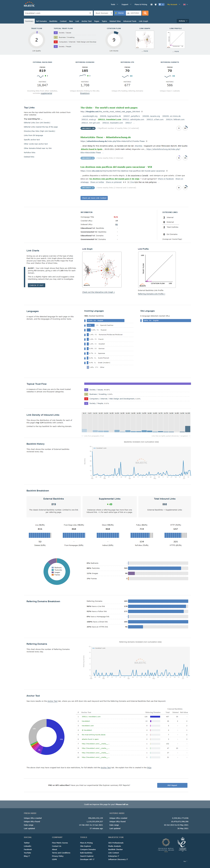Image resolution: width=210 pixels, height=868 pixels.
Task: Click the 'Deleted links' search suggestion
Action: (x=29, y=157)
